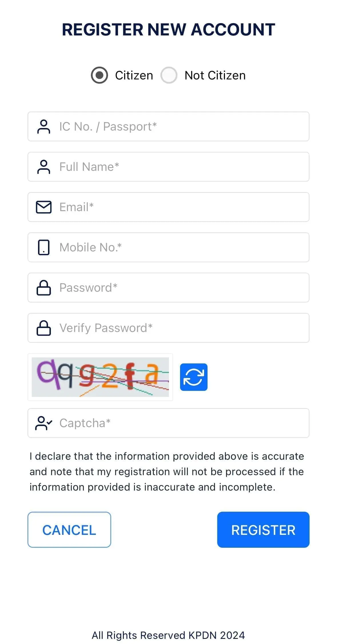Refresh the captcha with the blue reload icon
This screenshot has height=644, width=337.
click(x=194, y=377)
